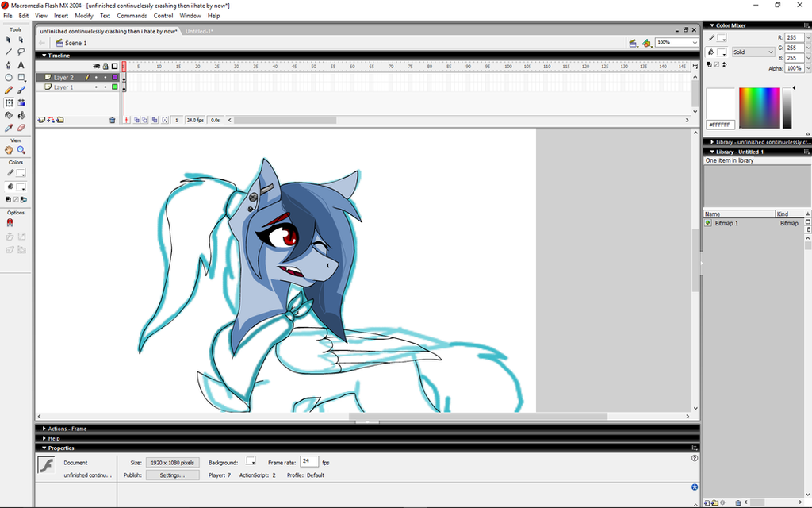Click Center Frame button in timeline
812x508 pixels.
(127, 120)
